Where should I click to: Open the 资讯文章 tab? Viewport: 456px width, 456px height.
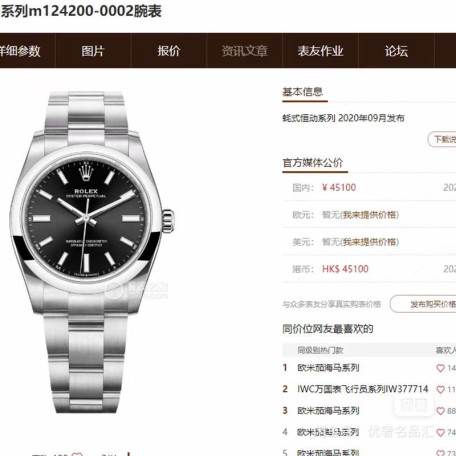click(x=245, y=51)
